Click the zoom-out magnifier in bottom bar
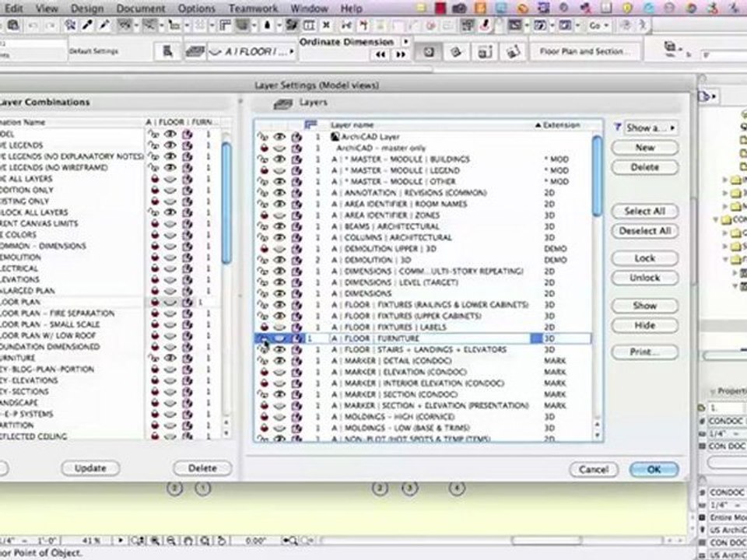The image size is (747, 560). (x=171, y=541)
